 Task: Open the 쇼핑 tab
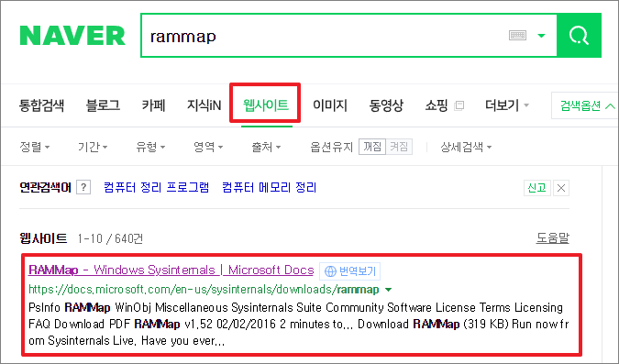[437, 105]
